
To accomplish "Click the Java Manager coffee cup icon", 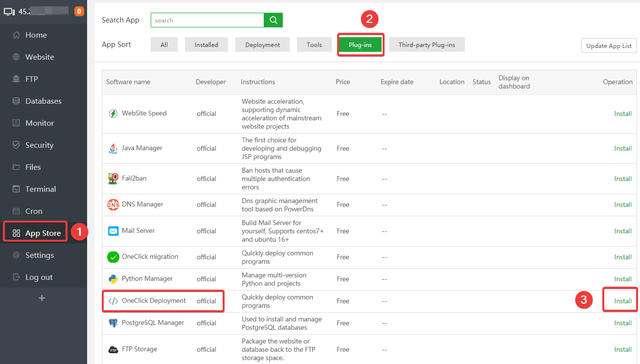I will (113, 148).
